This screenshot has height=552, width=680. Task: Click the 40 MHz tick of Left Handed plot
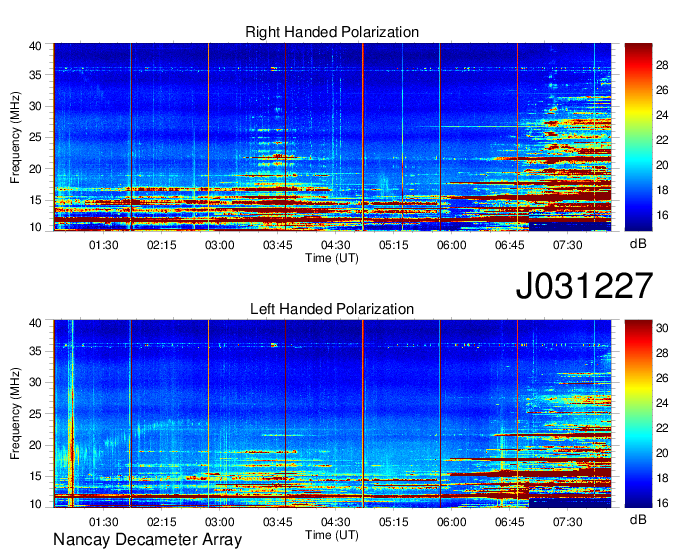(36, 323)
